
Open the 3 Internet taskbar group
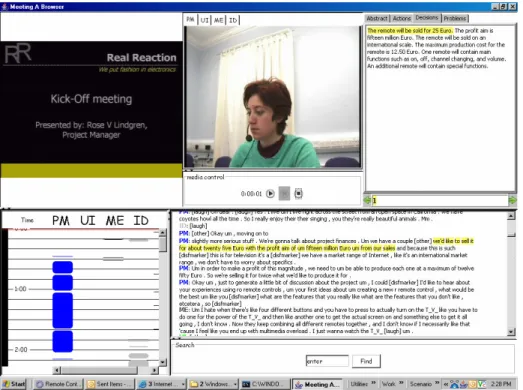161,384
